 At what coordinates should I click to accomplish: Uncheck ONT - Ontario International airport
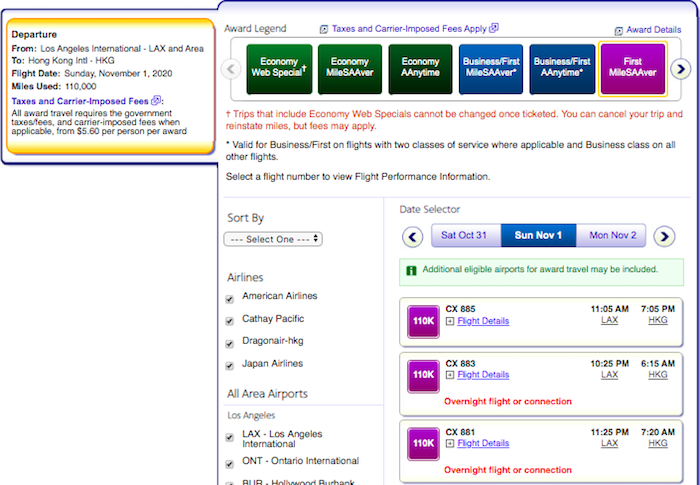point(229,464)
